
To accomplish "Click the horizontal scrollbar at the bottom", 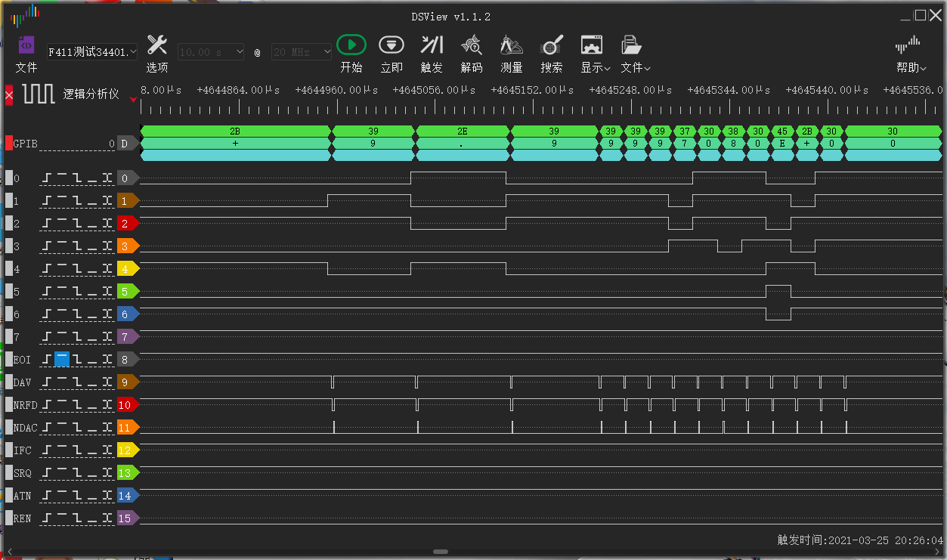I will pyautogui.click(x=441, y=552).
